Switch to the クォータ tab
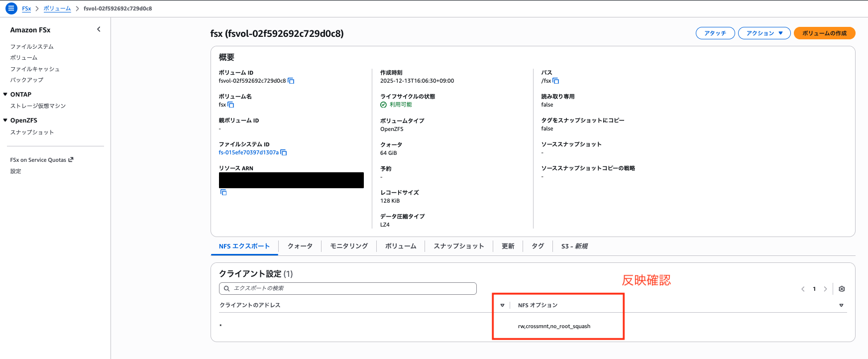Screen dimensions: 868x359 300,246
